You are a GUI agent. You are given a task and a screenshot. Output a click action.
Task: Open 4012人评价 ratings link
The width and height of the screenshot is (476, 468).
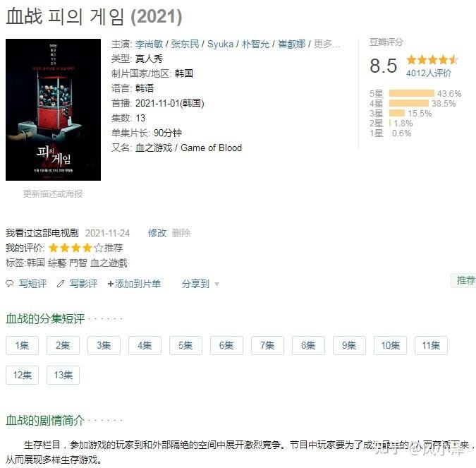(x=429, y=73)
